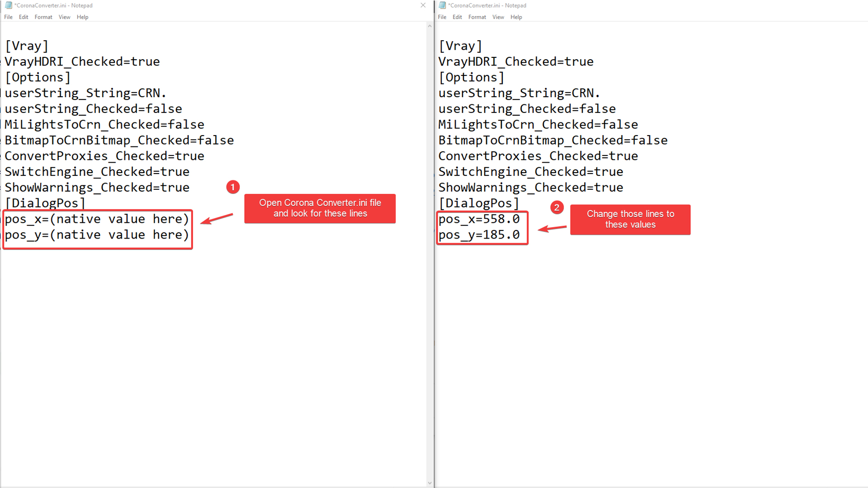Click scroll up arrow in left Notepad

click(x=429, y=26)
